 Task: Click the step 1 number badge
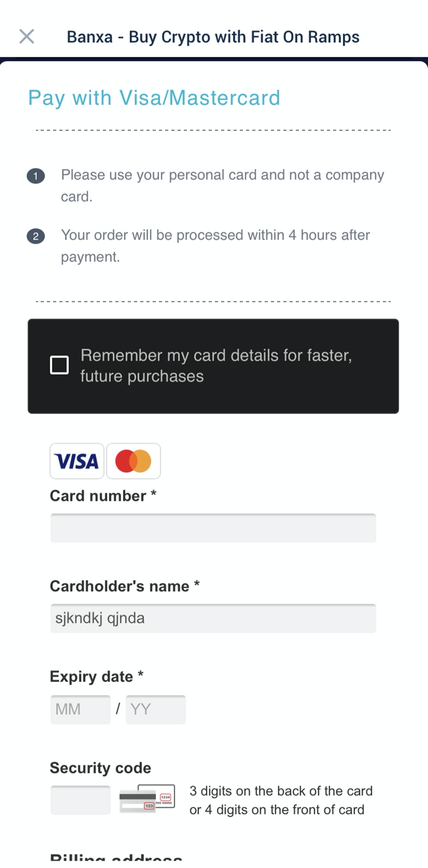pyautogui.click(x=36, y=175)
